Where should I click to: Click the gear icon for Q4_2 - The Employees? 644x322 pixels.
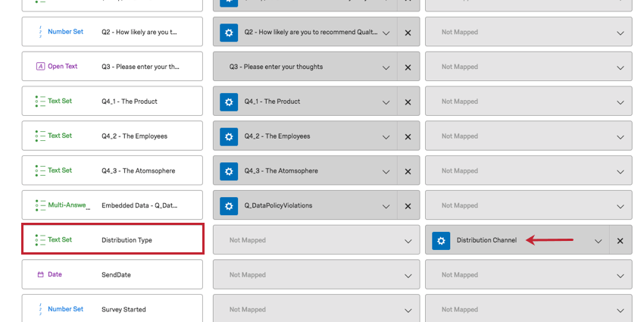pos(229,136)
